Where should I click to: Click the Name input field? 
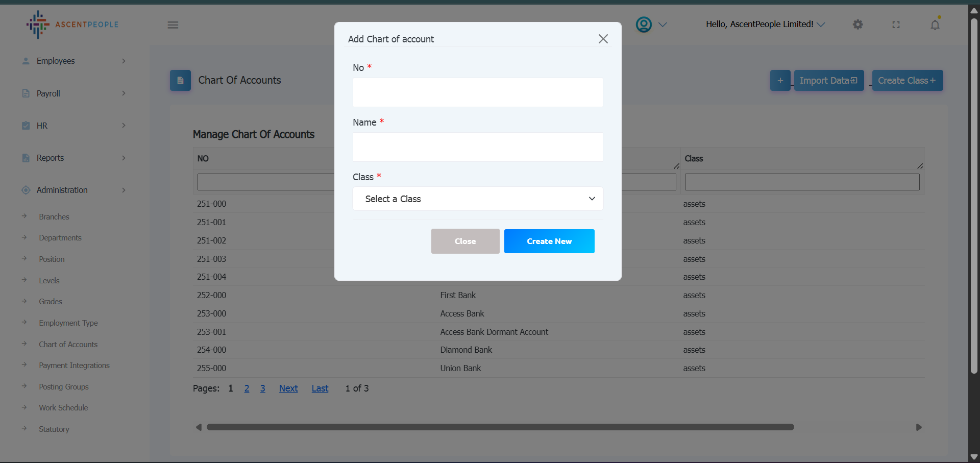[x=478, y=147]
